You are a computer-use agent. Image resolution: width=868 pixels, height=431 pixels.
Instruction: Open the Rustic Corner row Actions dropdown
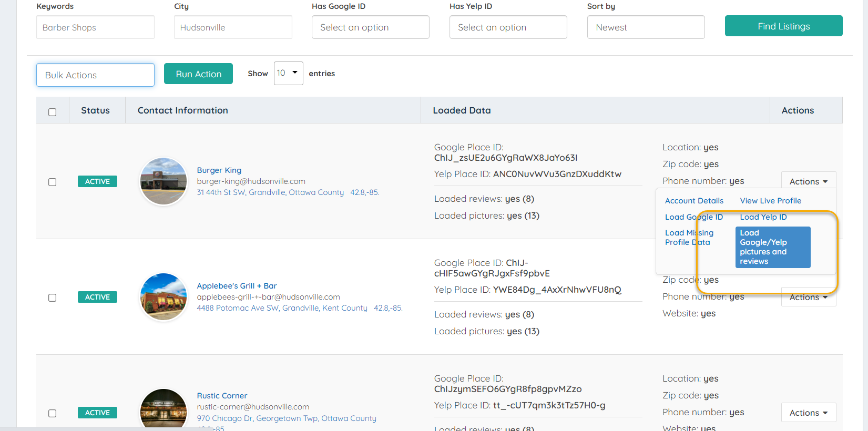(x=809, y=413)
